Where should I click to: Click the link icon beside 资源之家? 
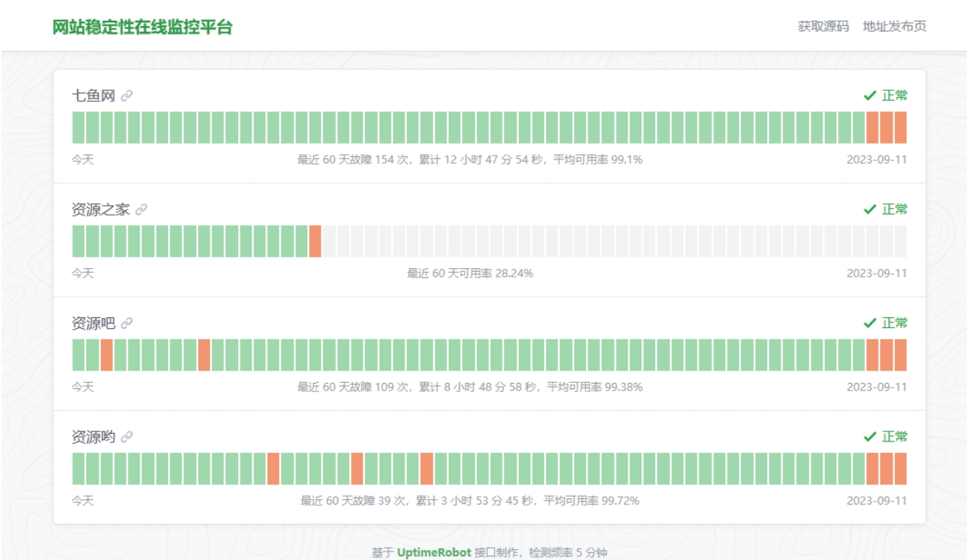pos(141,210)
